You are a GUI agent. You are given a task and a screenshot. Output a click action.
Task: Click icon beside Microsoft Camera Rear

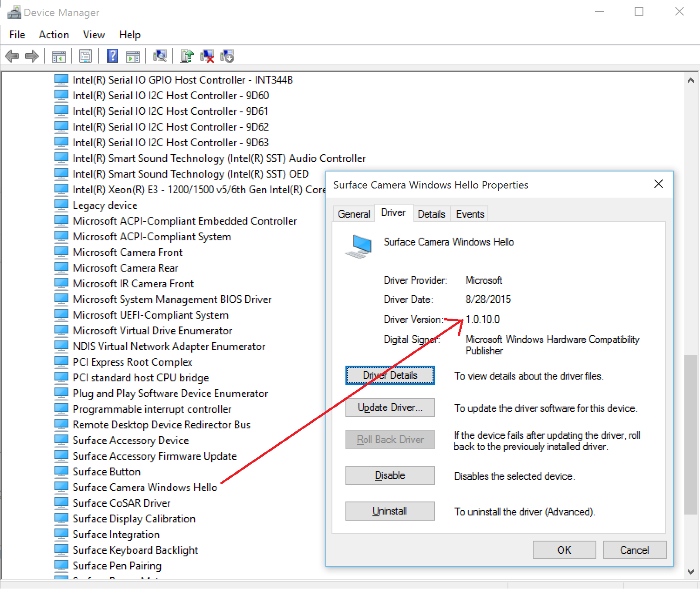click(x=61, y=268)
